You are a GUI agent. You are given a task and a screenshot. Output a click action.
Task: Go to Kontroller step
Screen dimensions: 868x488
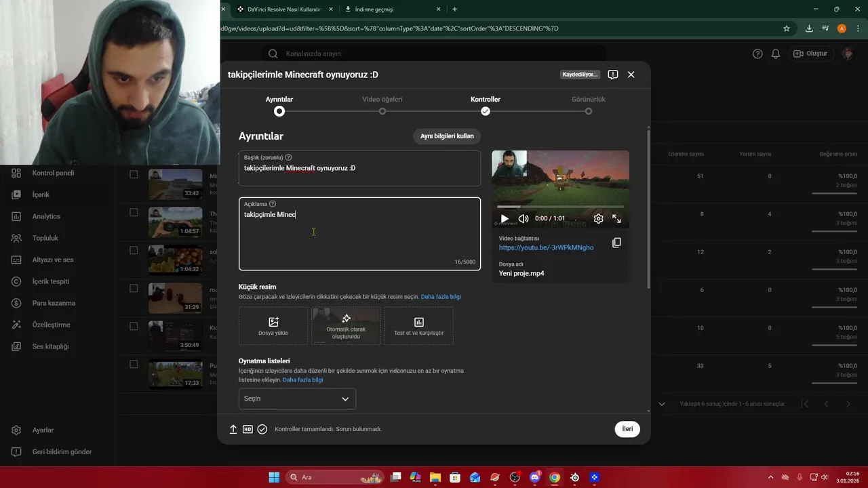click(486, 105)
